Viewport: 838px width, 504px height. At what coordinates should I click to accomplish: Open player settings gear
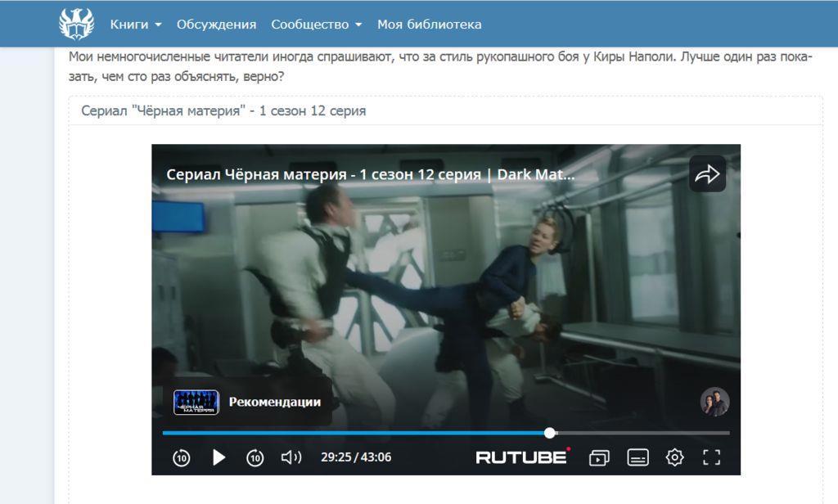coord(674,457)
